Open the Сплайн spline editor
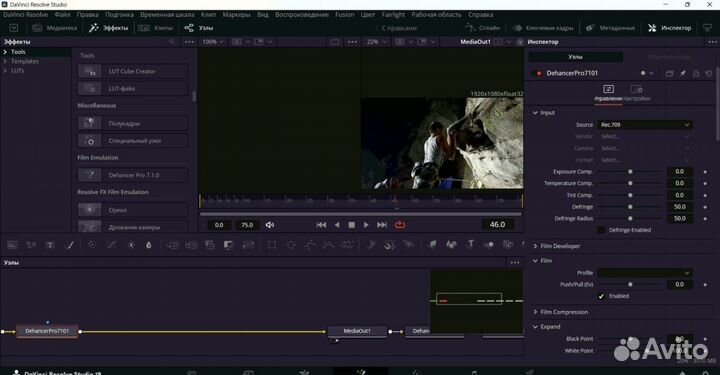 (x=483, y=28)
